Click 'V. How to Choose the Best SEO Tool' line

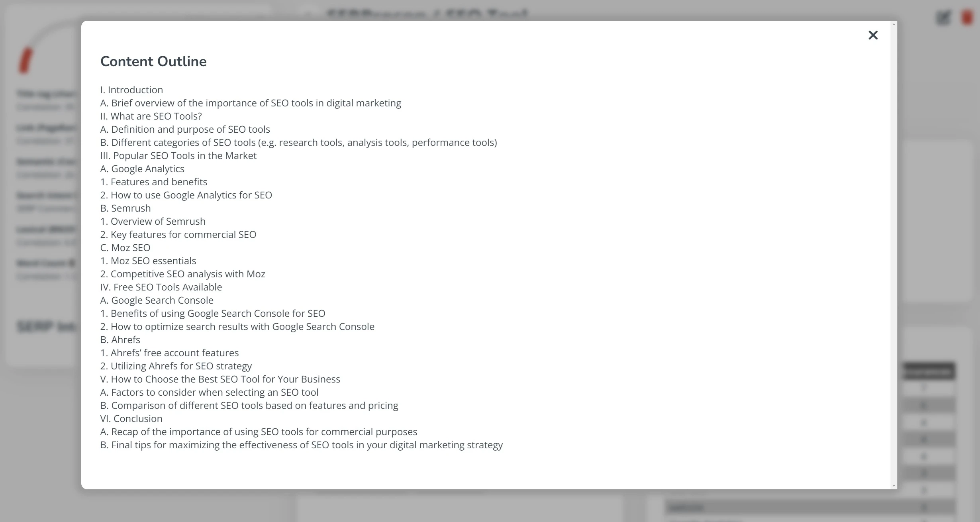click(220, 379)
